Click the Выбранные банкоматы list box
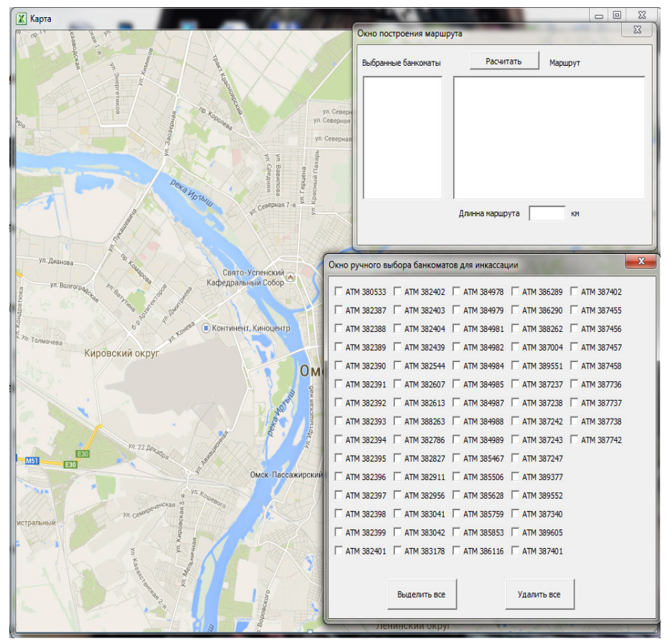 tap(402, 137)
